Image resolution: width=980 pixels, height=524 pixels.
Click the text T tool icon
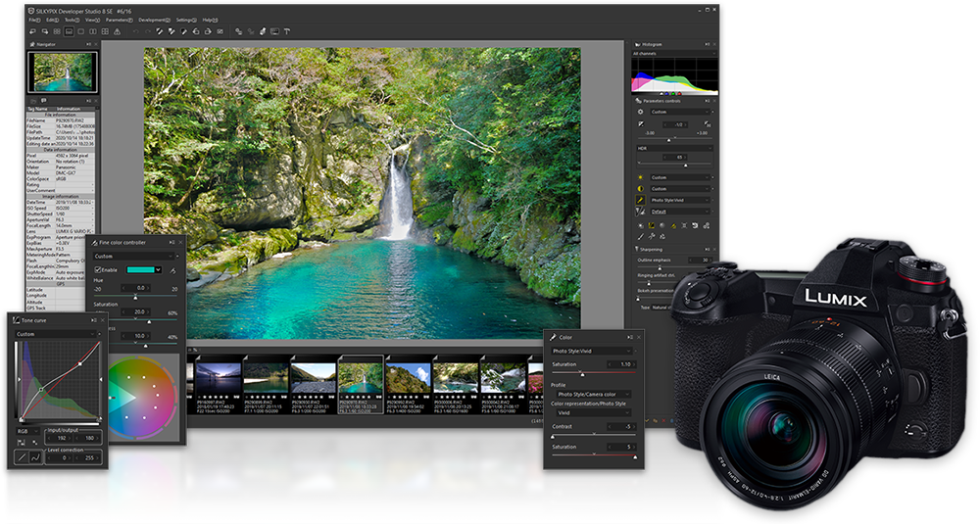[286, 31]
